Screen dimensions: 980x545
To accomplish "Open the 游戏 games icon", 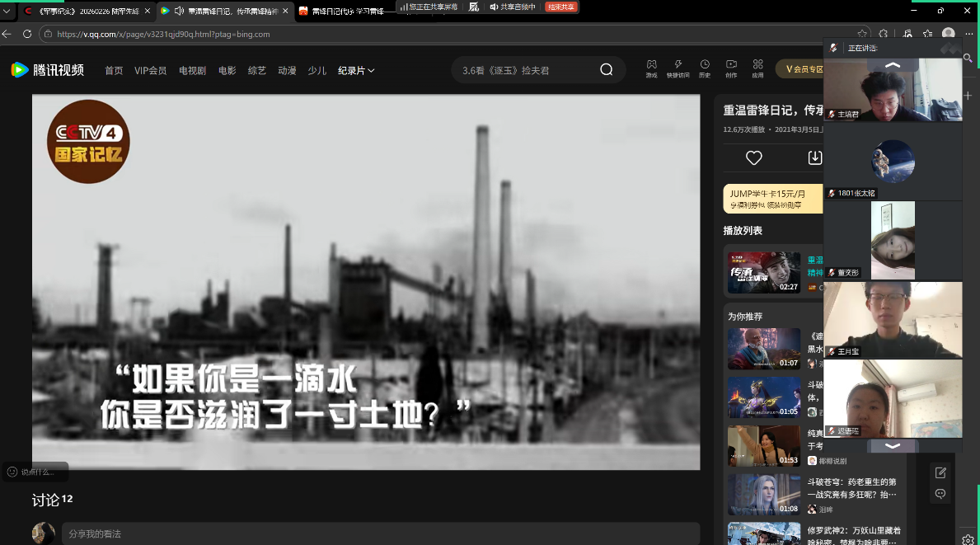I will coord(651,65).
